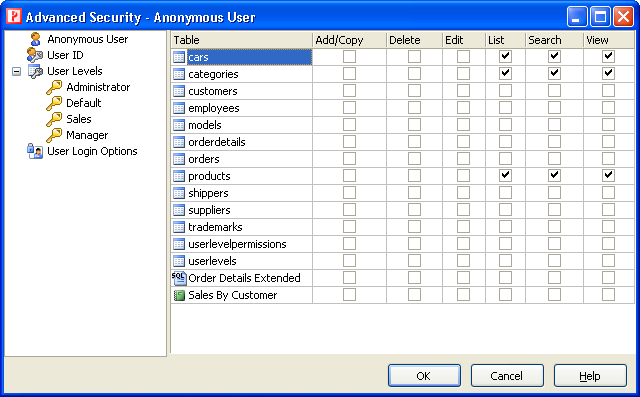Click the models table icon
This screenshot has height=397, width=640.
179,125
